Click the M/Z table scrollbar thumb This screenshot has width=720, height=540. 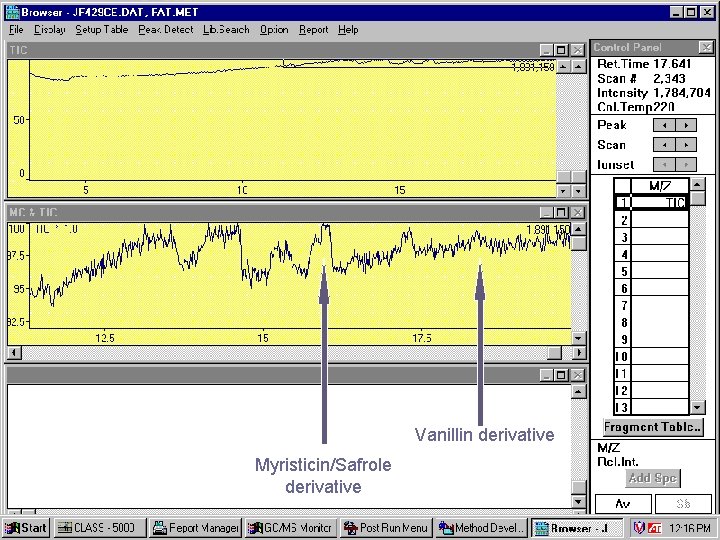698,198
